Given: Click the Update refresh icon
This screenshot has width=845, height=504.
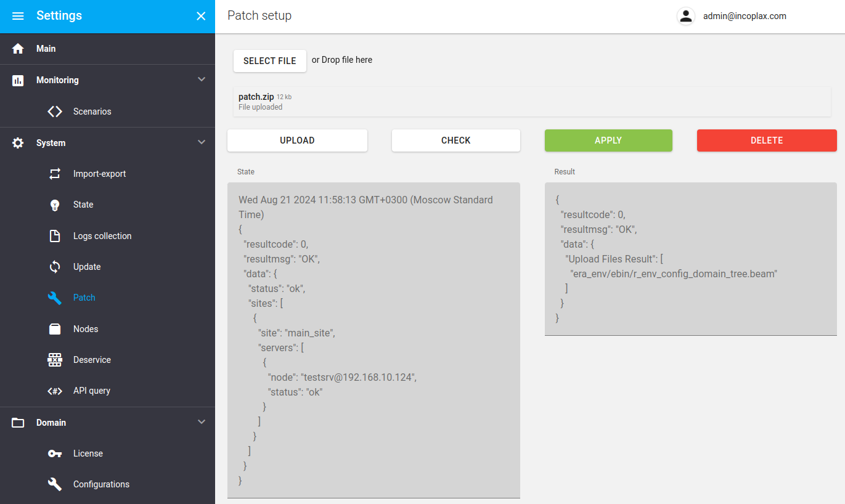Looking at the screenshot, I should point(55,267).
